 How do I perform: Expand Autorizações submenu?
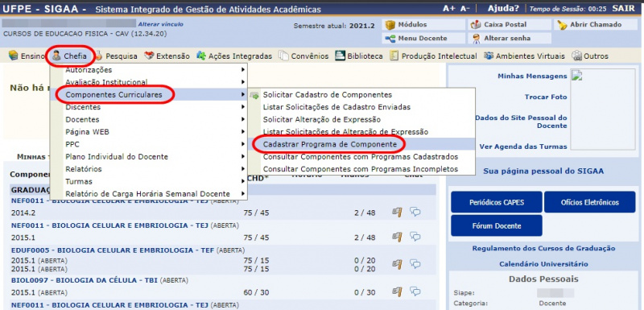[x=149, y=70]
